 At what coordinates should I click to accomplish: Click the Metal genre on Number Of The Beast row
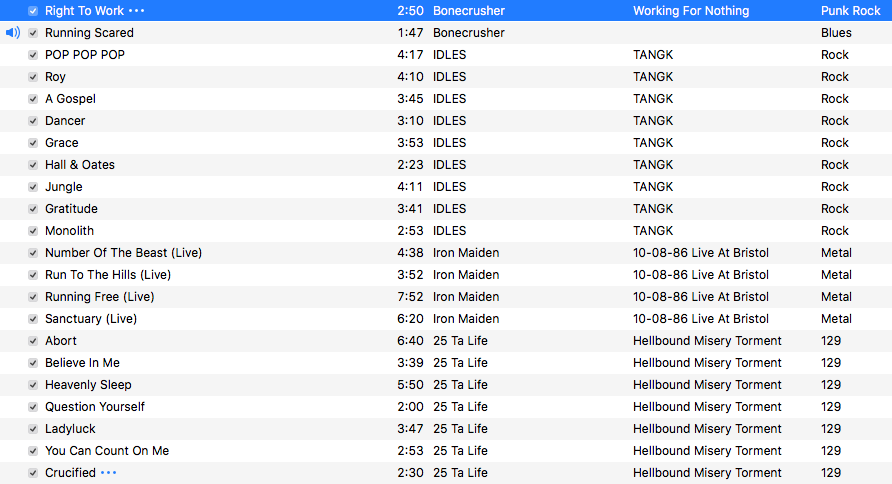(x=836, y=253)
